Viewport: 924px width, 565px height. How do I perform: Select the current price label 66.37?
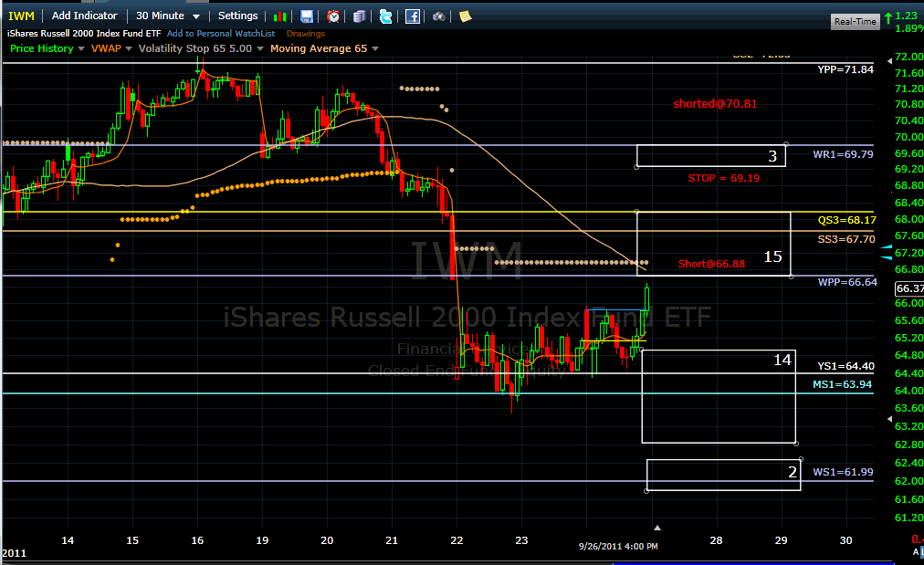909,288
